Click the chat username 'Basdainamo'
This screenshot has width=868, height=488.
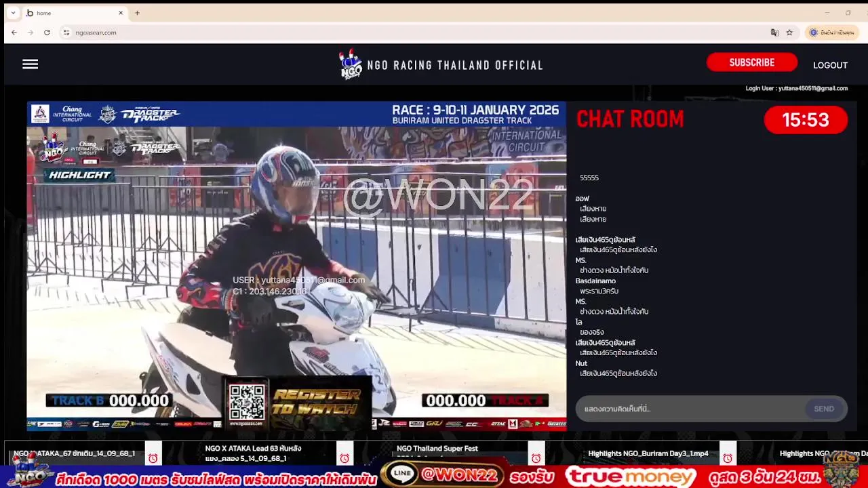click(x=595, y=281)
